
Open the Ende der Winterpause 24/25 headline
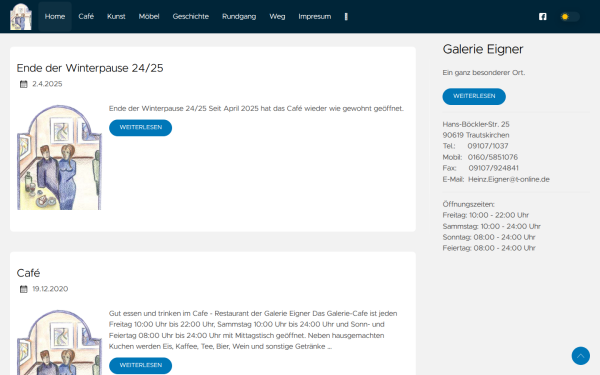tap(90, 68)
